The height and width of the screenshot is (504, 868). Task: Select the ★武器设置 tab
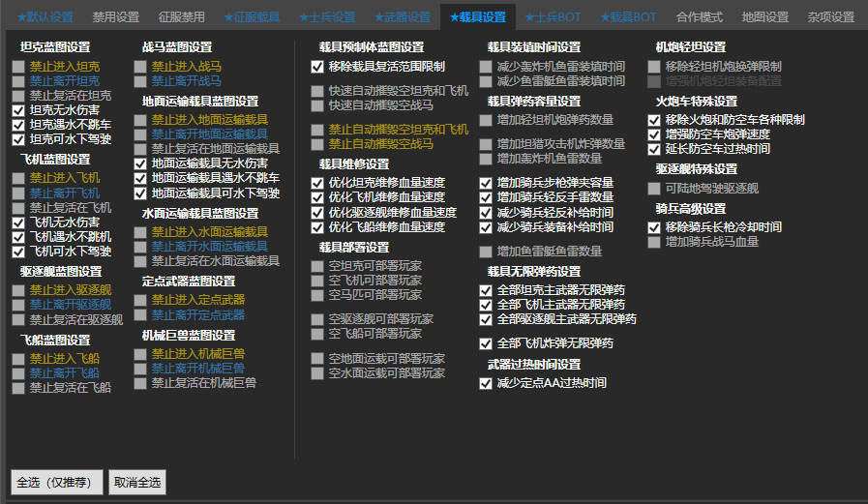402,17
